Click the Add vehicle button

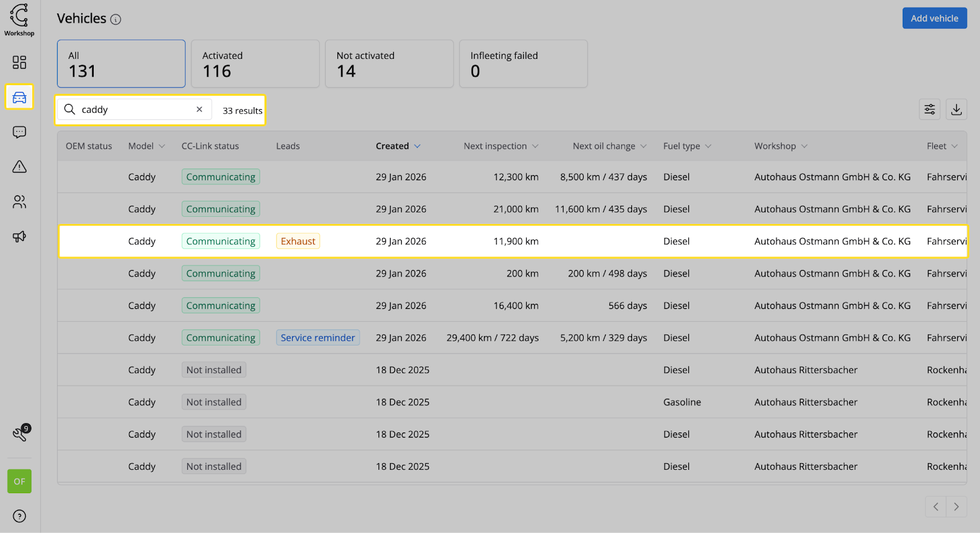[934, 18]
